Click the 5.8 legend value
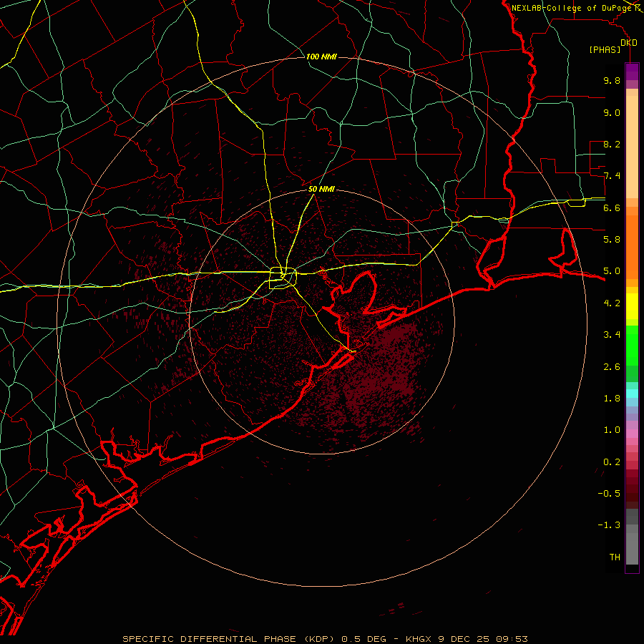The width and height of the screenshot is (644, 644). [612, 240]
